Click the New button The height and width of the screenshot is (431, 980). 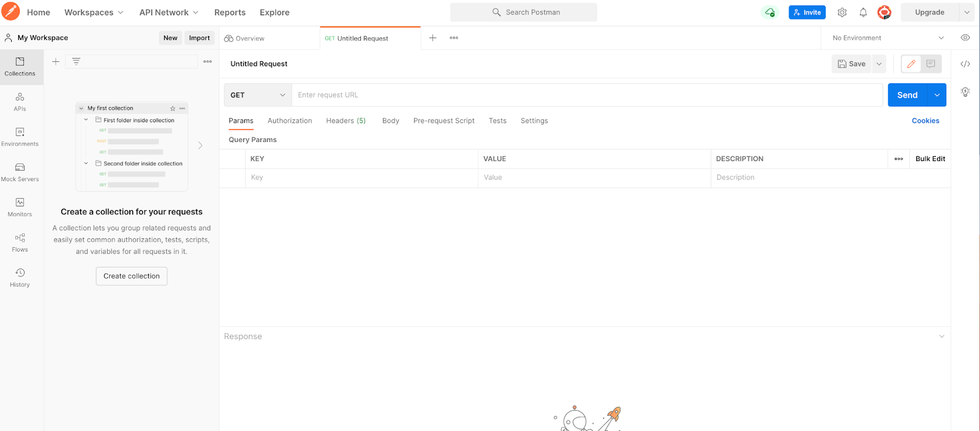170,38
